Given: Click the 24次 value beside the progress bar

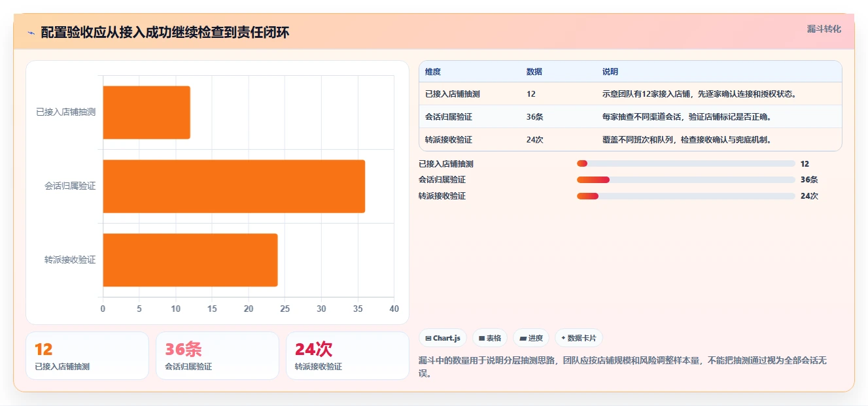Looking at the screenshot, I should coord(809,196).
